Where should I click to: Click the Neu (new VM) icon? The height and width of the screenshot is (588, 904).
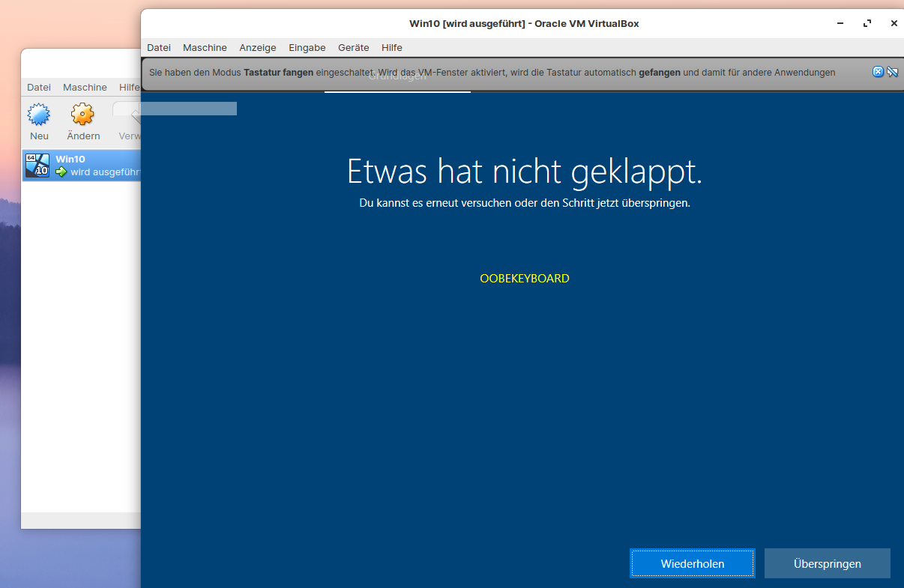39,115
